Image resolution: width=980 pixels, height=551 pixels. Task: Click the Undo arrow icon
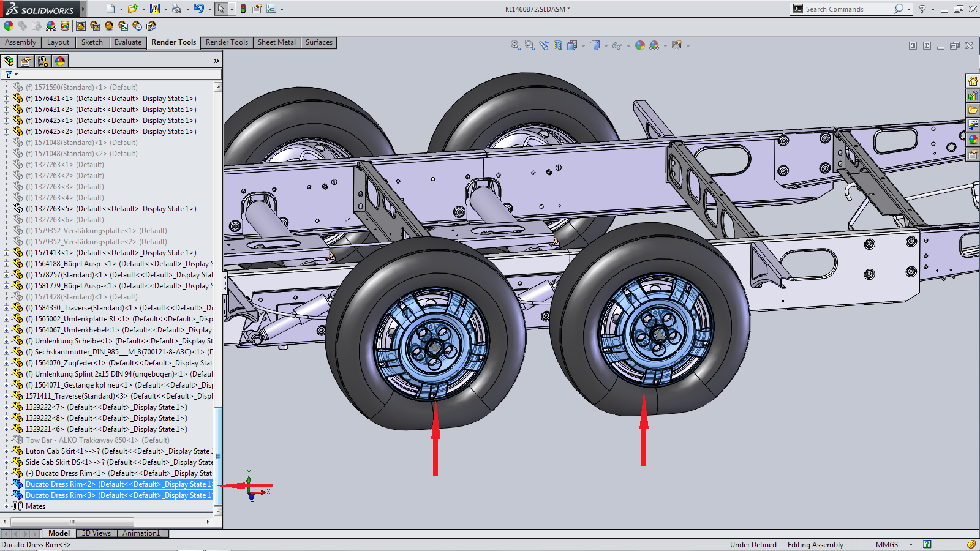[198, 9]
